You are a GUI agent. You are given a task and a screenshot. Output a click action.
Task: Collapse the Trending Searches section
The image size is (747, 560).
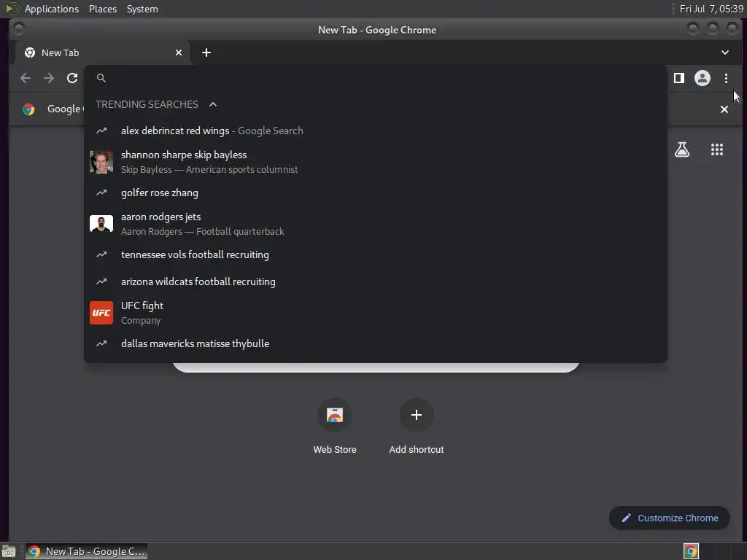pos(213,104)
